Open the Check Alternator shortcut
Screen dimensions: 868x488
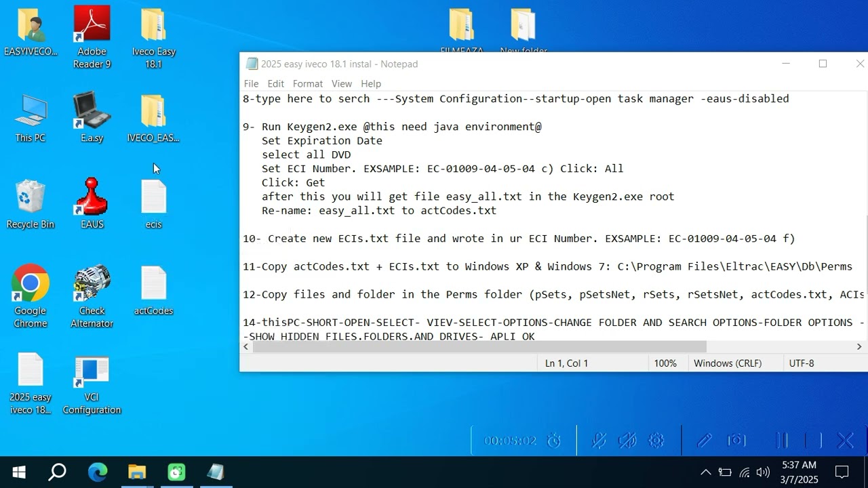pos(92,297)
